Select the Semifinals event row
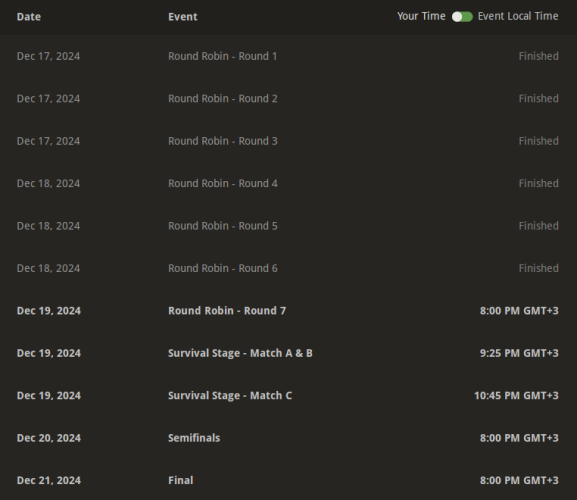 tap(288, 438)
